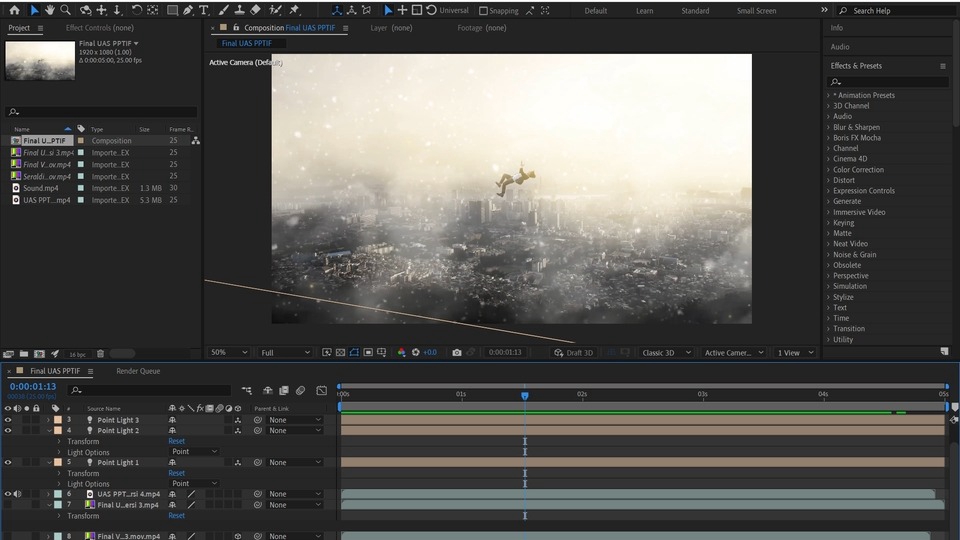Click the Point Light 3 label color swatch
Screen dimensions: 960x540
(x=58, y=420)
